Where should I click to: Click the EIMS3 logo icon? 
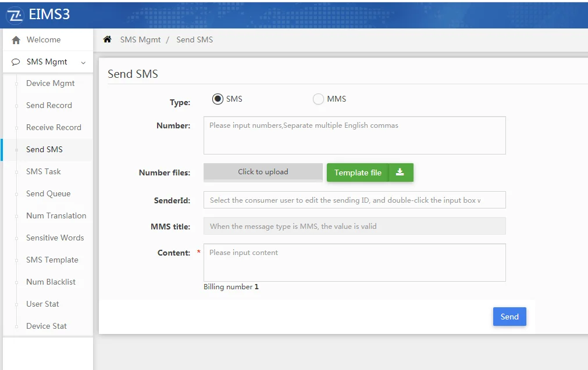click(15, 15)
